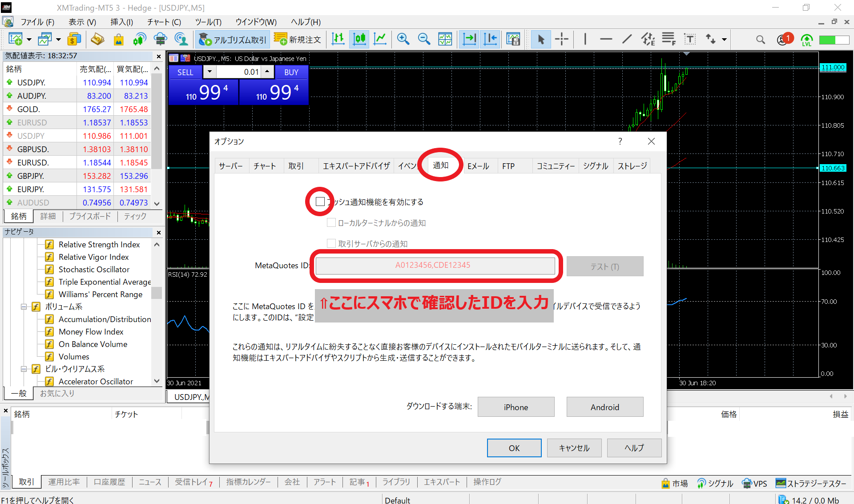The height and width of the screenshot is (504, 854).
Task: Click the MetaQuotes ID input field
Action: pyautogui.click(x=435, y=266)
